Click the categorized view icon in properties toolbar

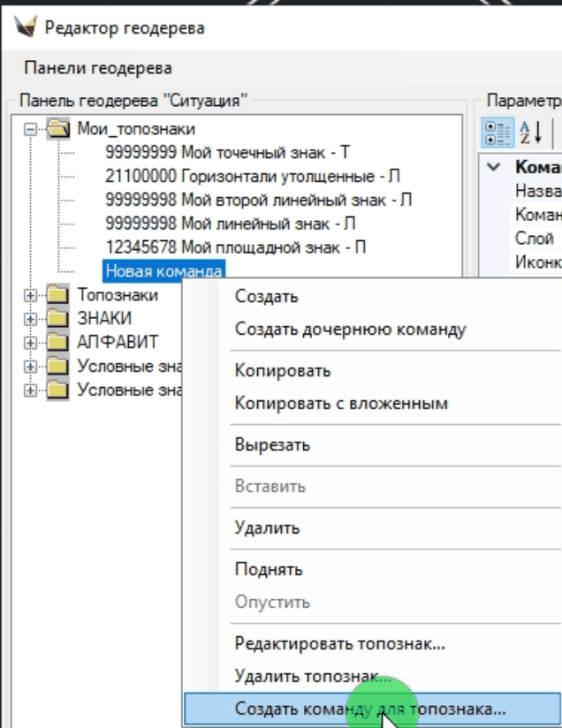(x=494, y=133)
